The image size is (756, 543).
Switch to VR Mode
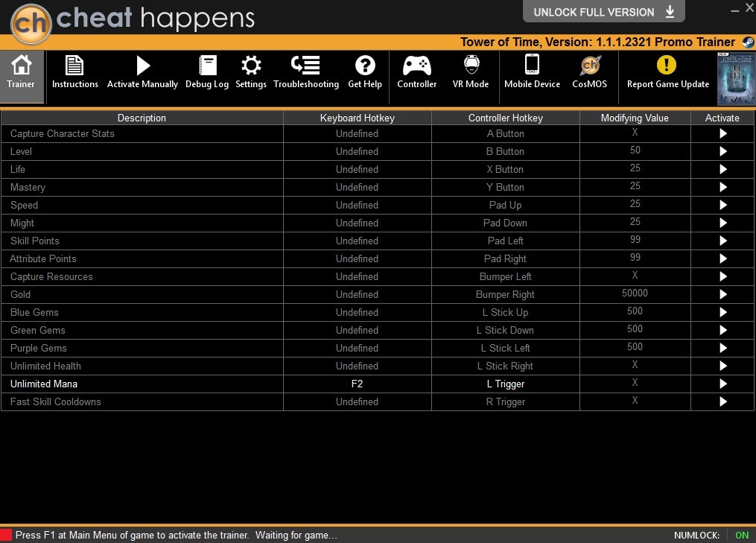click(471, 72)
